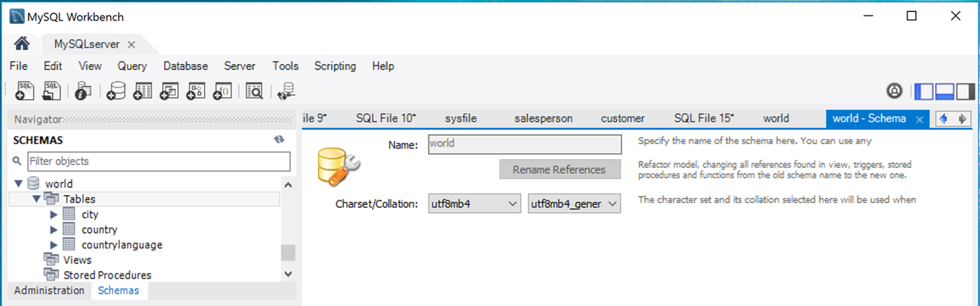Open the utf8mb4_gener collation dropdown

(574, 204)
